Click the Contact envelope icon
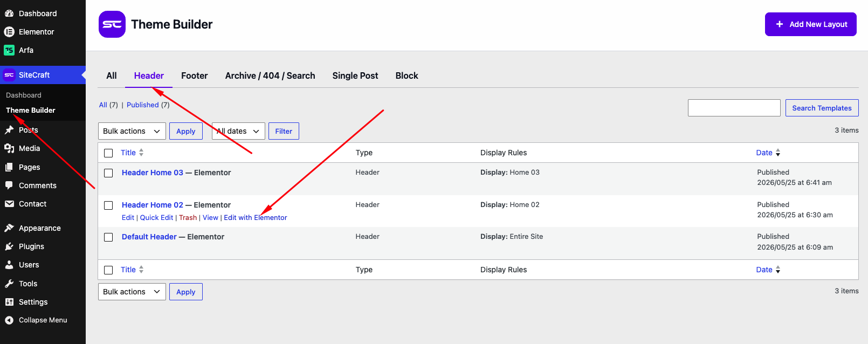 [9, 204]
